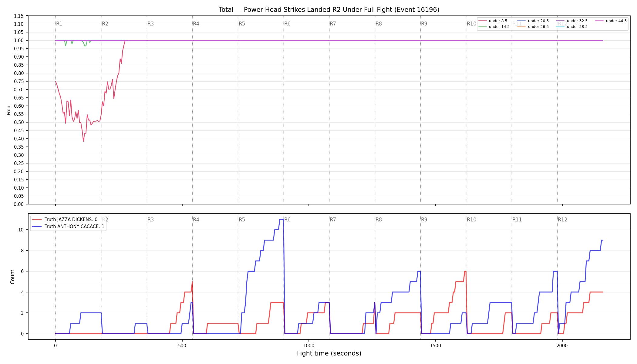Click the R11 round marker in count chart

(x=517, y=220)
